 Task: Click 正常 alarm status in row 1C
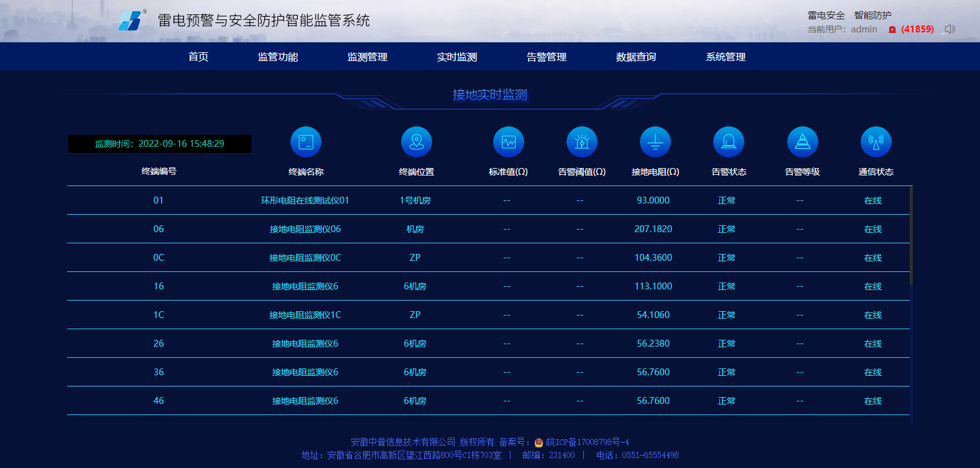pyautogui.click(x=726, y=315)
